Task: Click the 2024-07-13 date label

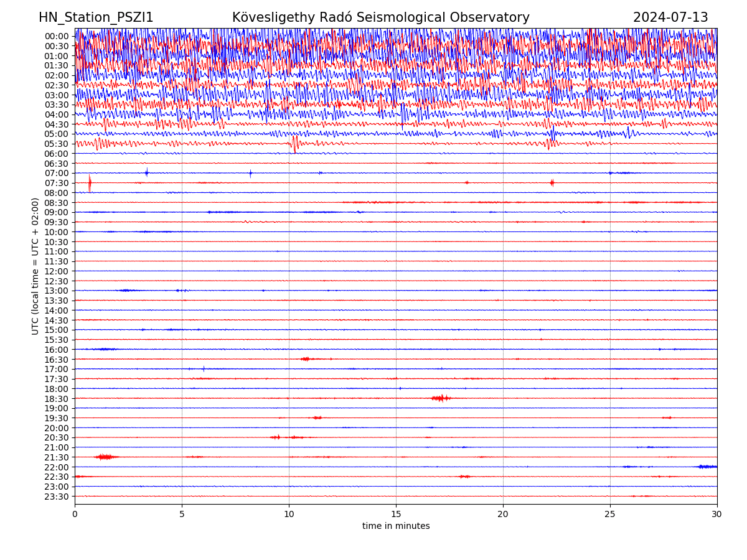Action: pyautogui.click(x=670, y=17)
